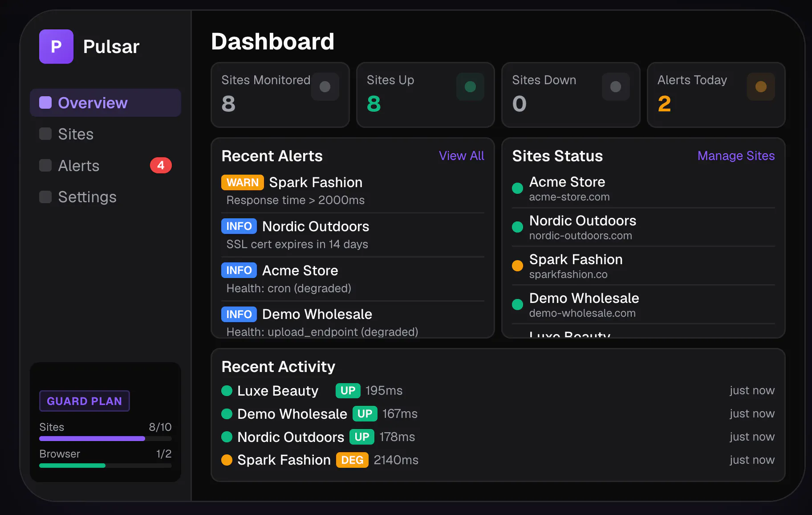The height and width of the screenshot is (515, 812).
Task: Click INFO badge on Demo Wholesale alert
Action: pos(239,314)
